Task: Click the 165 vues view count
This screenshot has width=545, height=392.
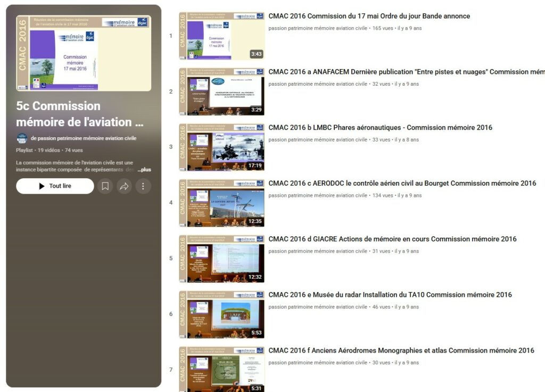Action: (x=383, y=28)
